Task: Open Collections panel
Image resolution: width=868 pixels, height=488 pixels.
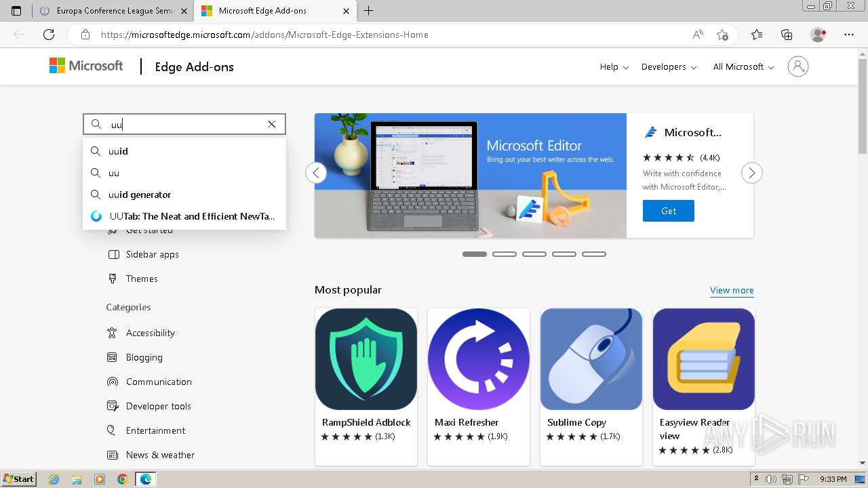Action: pyautogui.click(x=787, y=35)
